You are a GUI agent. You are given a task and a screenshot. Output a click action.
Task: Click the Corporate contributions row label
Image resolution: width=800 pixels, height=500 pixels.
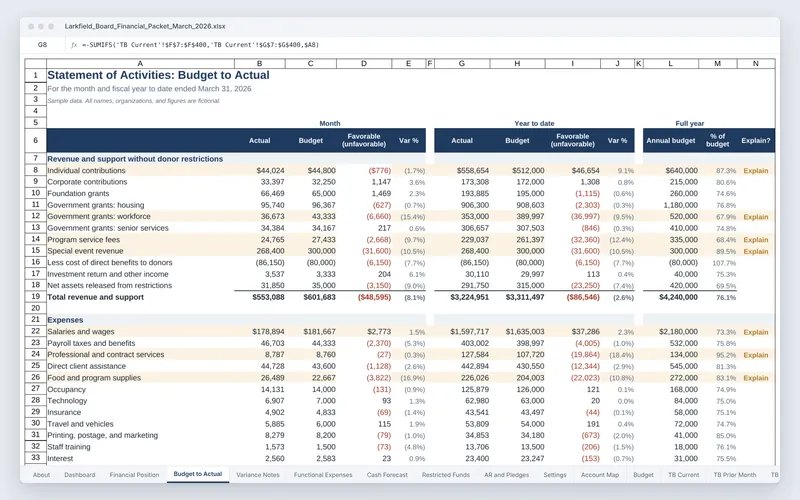coord(87,182)
